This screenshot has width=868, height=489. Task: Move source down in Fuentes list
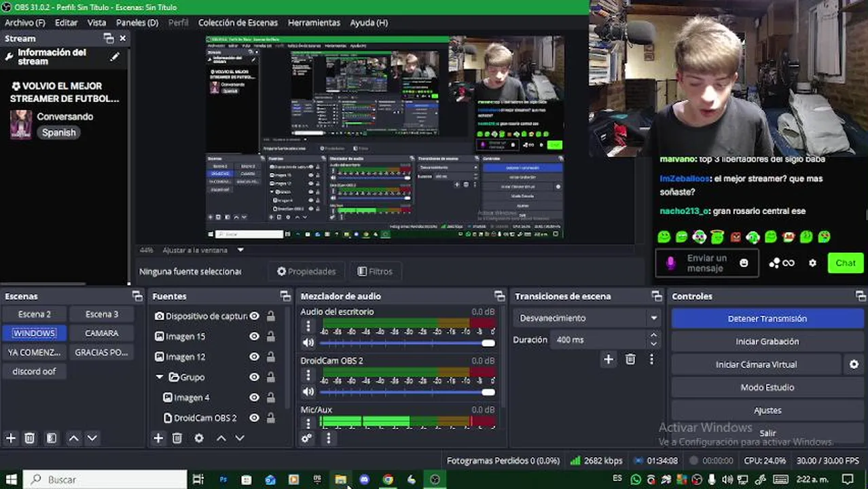[240, 438]
